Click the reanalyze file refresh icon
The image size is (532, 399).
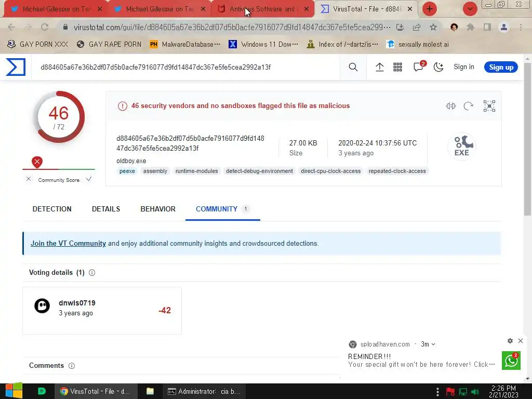pos(468,106)
